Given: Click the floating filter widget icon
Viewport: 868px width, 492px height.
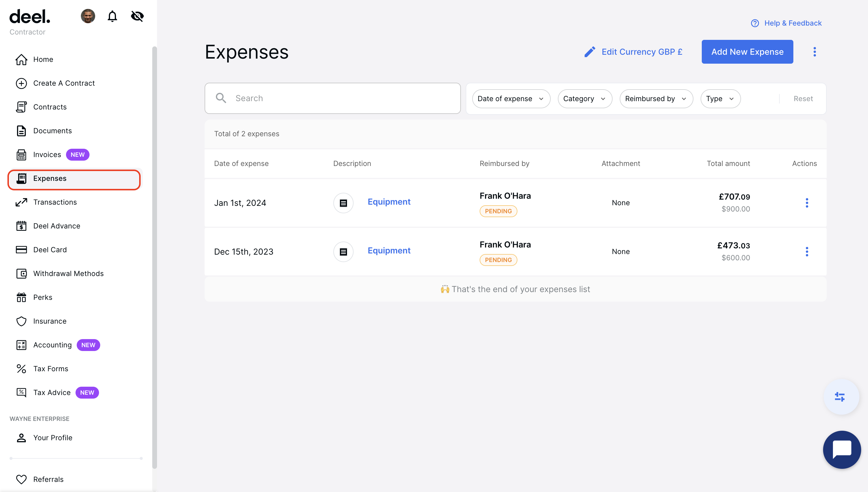Looking at the screenshot, I should coord(840,397).
